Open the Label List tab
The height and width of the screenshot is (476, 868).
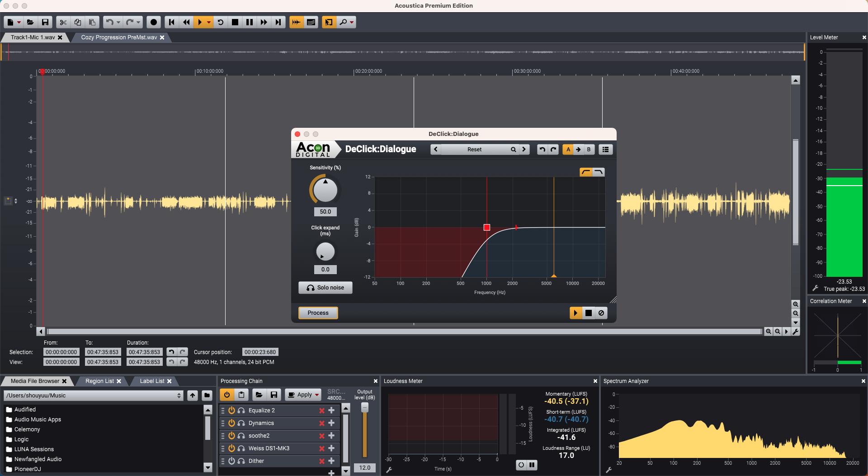152,381
